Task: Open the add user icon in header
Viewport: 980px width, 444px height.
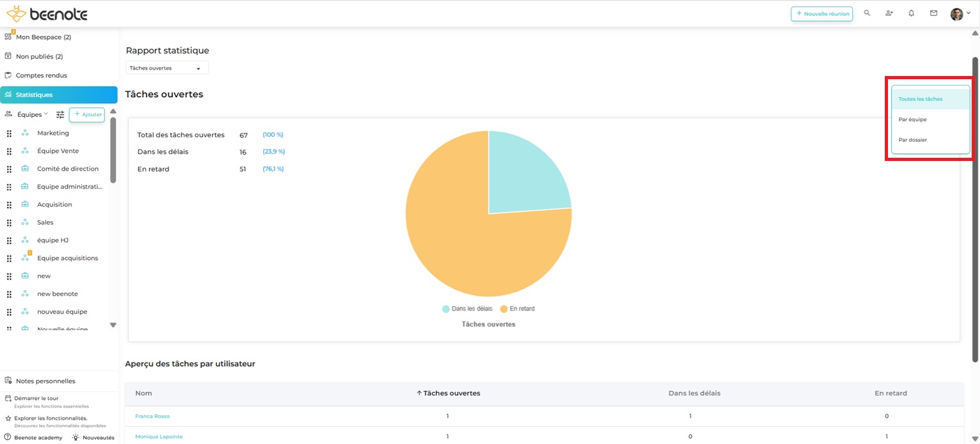Action: [x=889, y=13]
